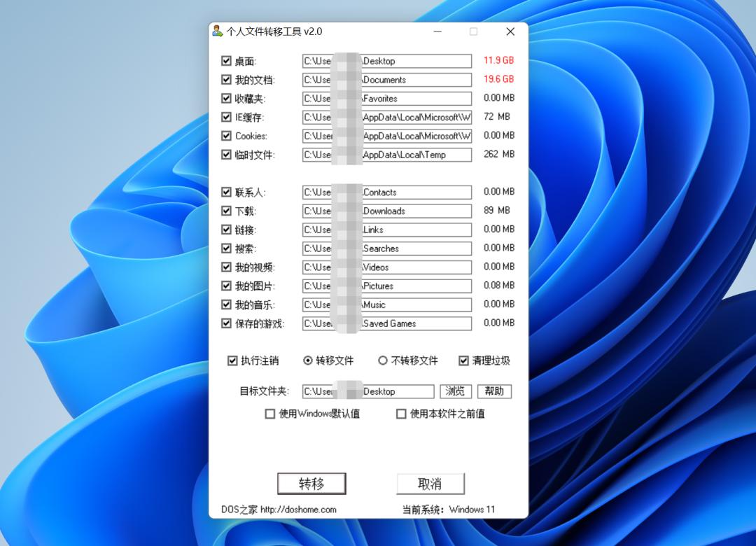Uncheck the 桌面 (Desktop) checkbox
The image size is (756, 546).
226,61
